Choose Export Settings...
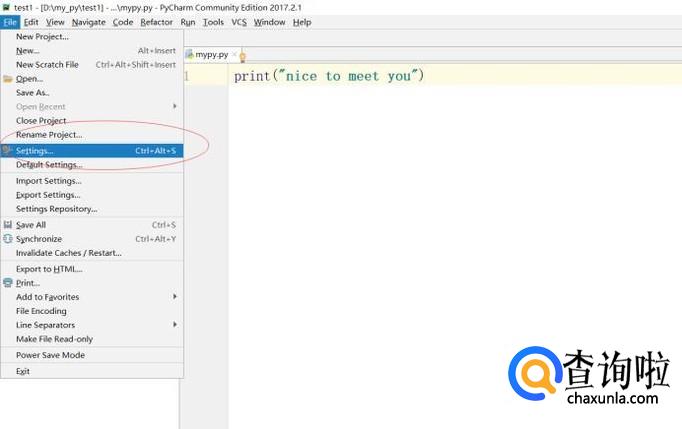Screen dimensions: 682x429 (92, 195)
